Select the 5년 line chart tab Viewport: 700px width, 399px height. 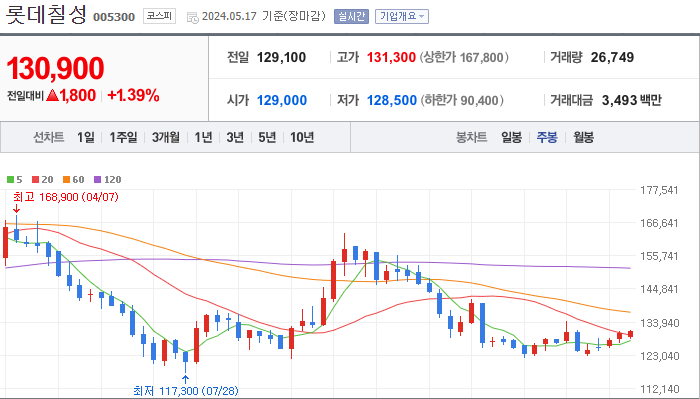[267, 137]
